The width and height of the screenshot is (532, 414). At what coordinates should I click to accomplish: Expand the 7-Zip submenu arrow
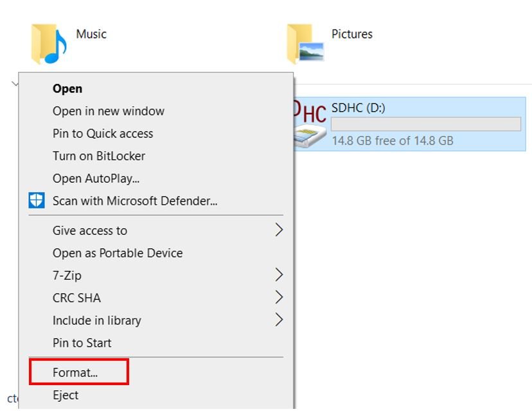[279, 275]
